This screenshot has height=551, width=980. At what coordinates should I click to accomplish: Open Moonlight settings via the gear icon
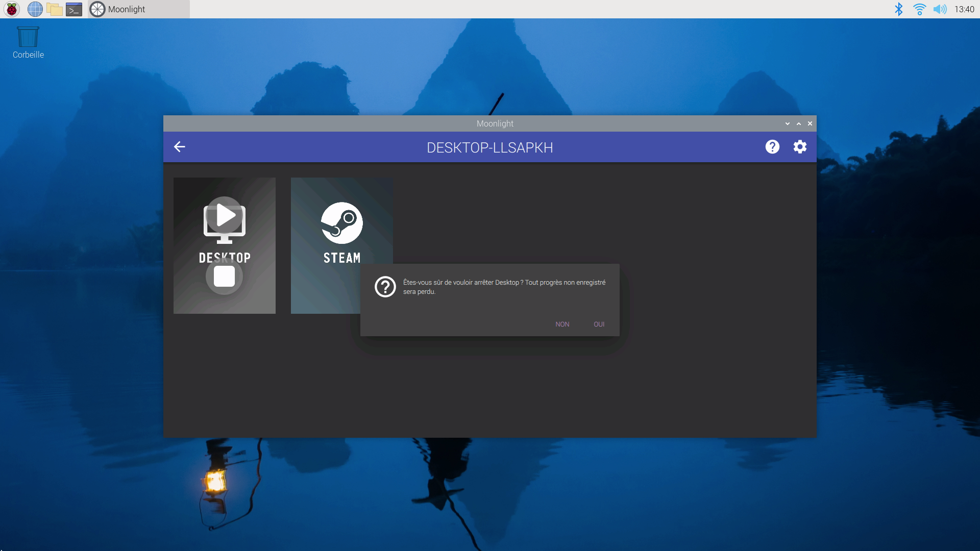coord(800,147)
